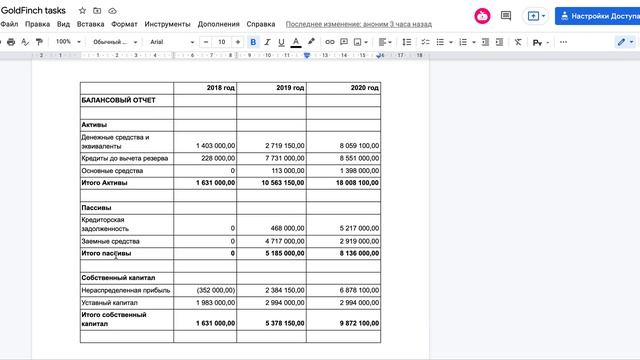
Task: Increase the paragraph indent
Action: tap(499, 42)
